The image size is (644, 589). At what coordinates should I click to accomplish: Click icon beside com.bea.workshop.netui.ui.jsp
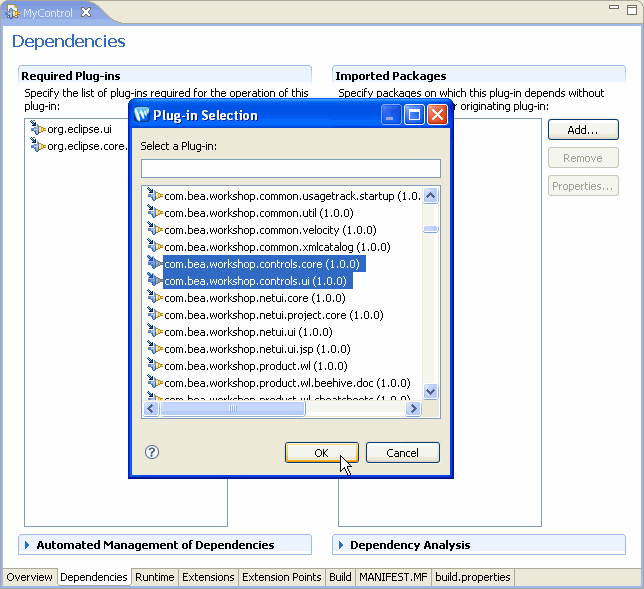click(x=155, y=349)
